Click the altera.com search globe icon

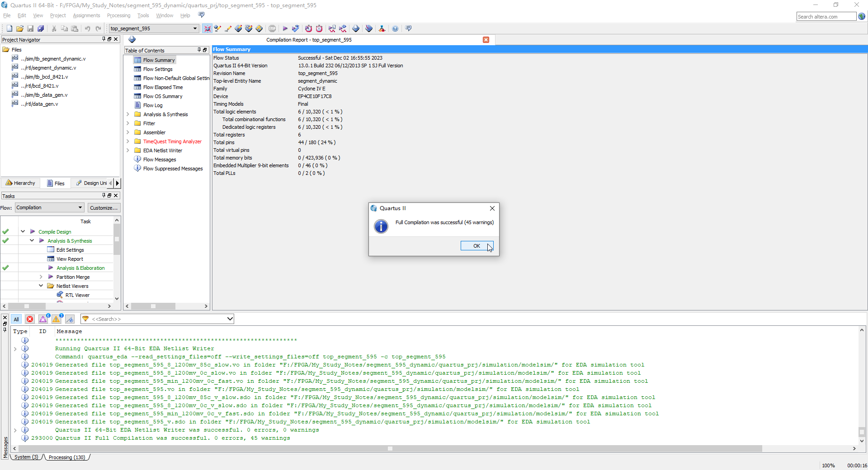[x=862, y=16]
